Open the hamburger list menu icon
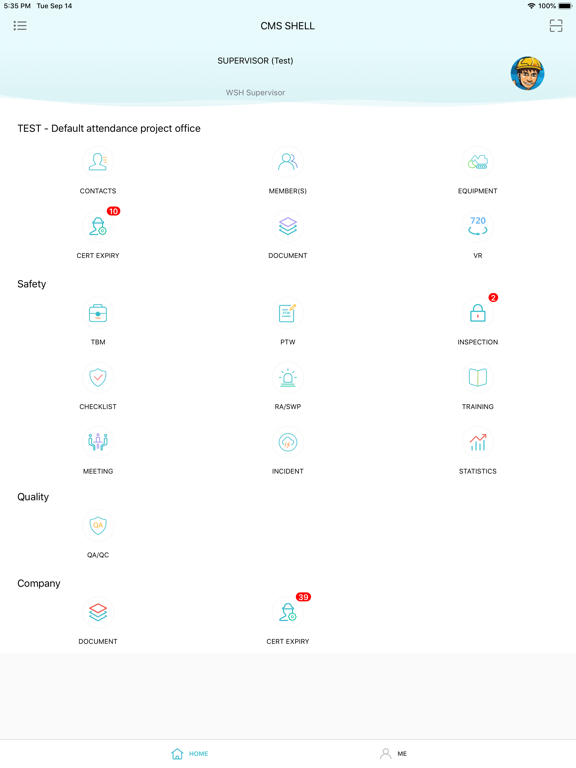Viewport: 576px width, 768px height. (x=20, y=25)
